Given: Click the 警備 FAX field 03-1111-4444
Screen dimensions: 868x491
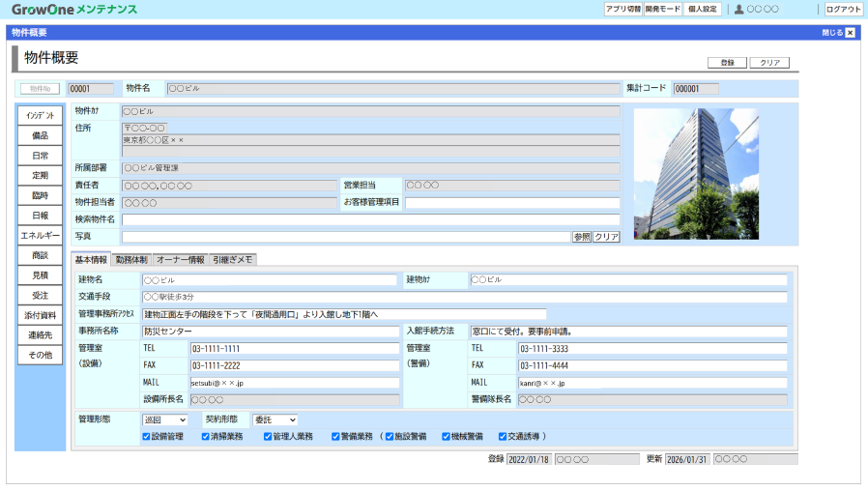Looking at the screenshot, I should click(652, 366).
